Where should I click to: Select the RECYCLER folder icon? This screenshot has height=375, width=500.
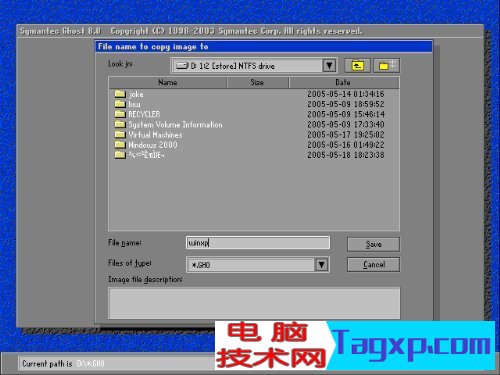point(120,114)
